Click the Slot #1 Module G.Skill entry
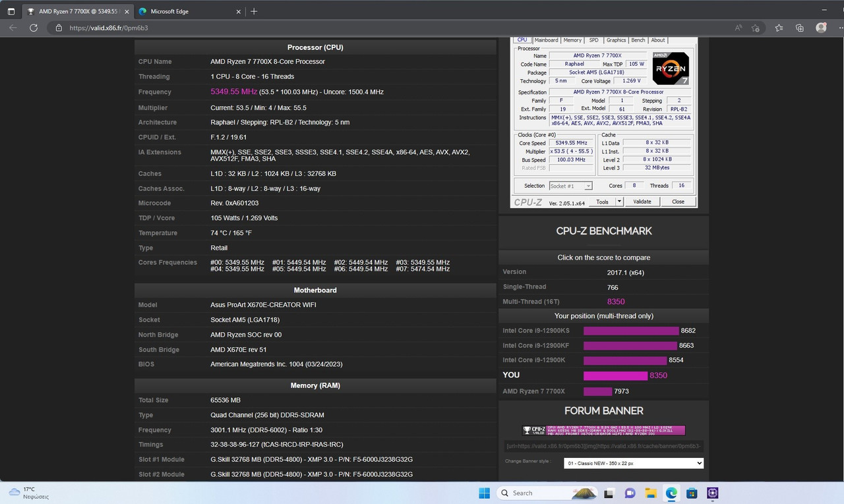 [x=312, y=459]
